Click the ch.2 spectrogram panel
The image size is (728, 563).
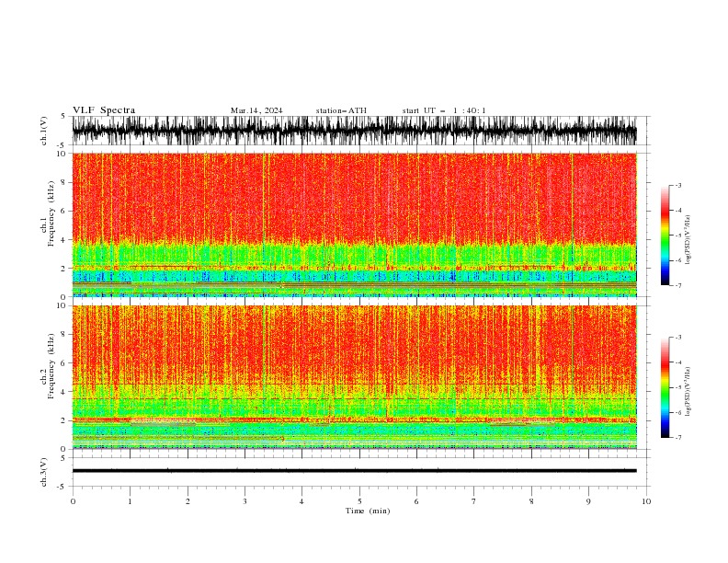pyautogui.click(x=354, y=377)
